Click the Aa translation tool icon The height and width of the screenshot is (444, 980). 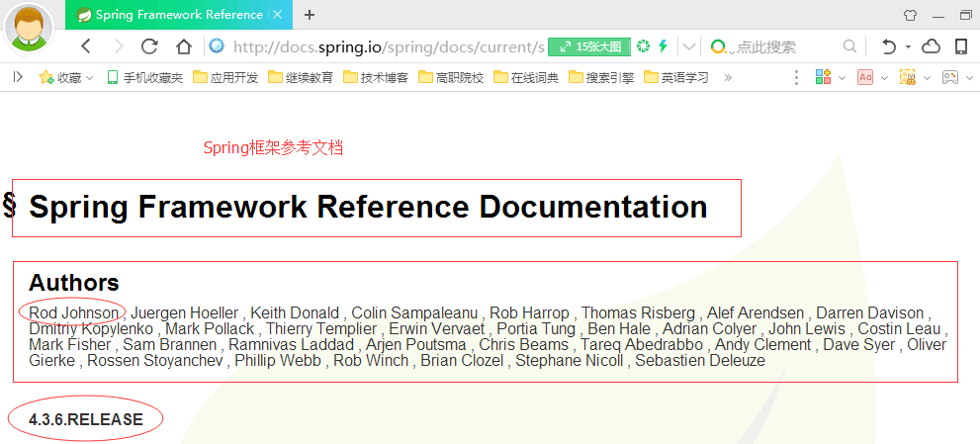click(865, 77)
